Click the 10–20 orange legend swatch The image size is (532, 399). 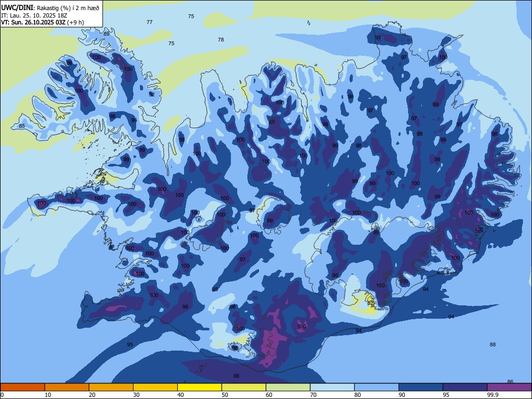pos(67,387)
